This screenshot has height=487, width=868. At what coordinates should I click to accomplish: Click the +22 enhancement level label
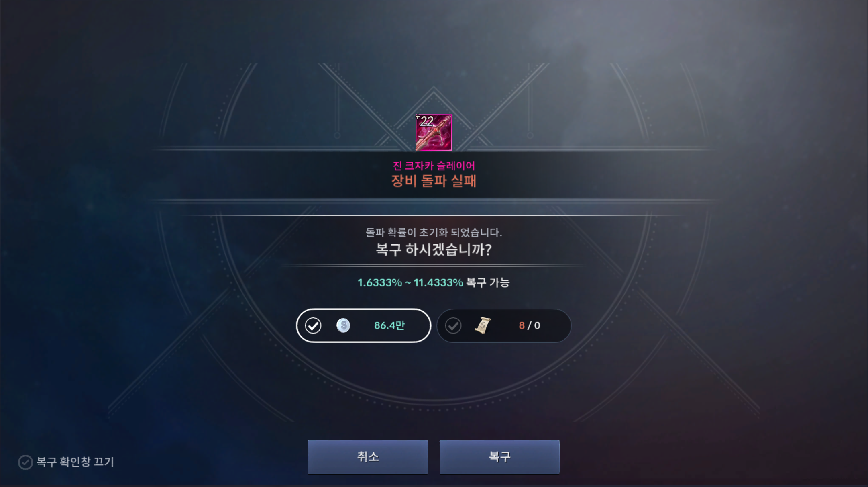pos(425,121)
